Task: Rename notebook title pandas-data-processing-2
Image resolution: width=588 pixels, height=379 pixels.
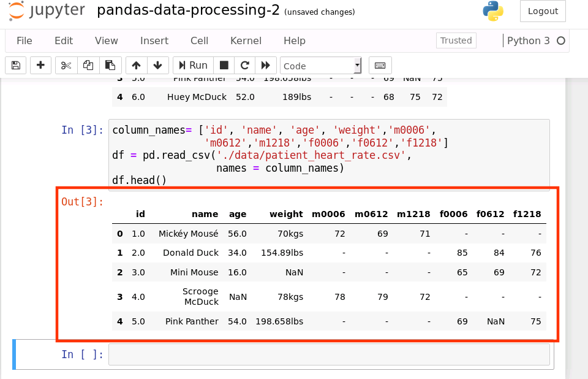Action: tap(188, 10)
